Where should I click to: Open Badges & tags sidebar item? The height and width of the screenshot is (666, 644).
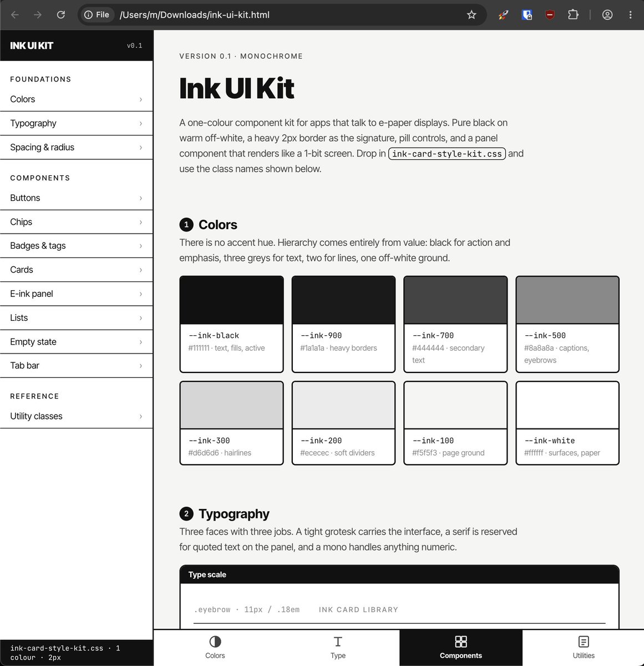click(76, 246)
